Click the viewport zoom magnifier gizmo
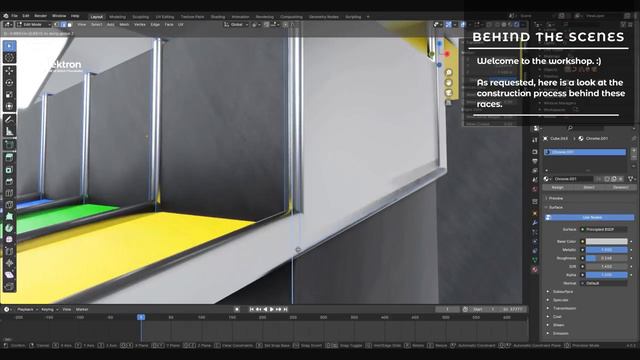This screenshot has height=360, width=640. [449, 72]
